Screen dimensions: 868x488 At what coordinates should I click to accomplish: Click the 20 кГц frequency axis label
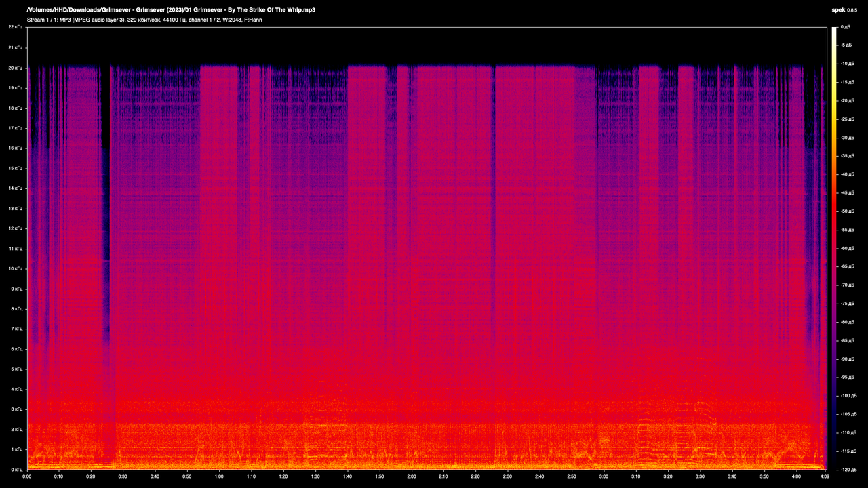(15, 68)
